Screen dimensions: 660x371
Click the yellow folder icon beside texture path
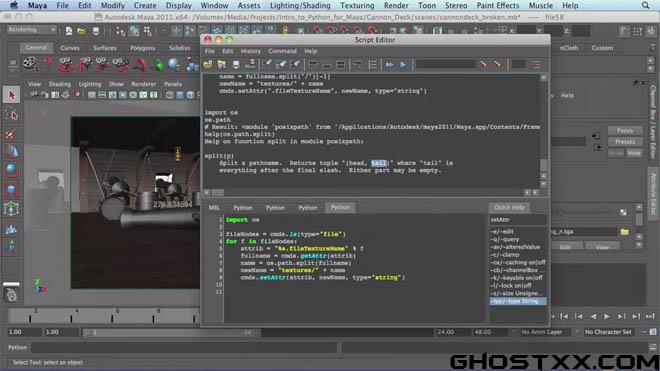pos(624,232)
